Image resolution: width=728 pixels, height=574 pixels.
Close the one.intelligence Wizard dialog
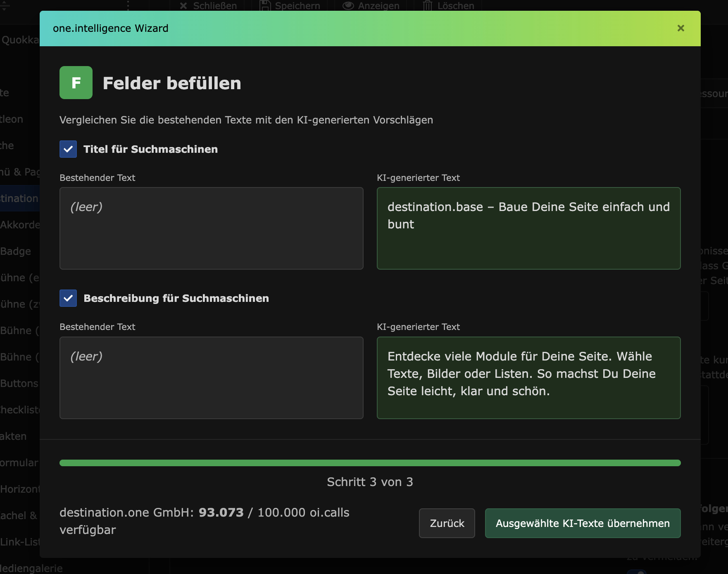pos(680,28)
